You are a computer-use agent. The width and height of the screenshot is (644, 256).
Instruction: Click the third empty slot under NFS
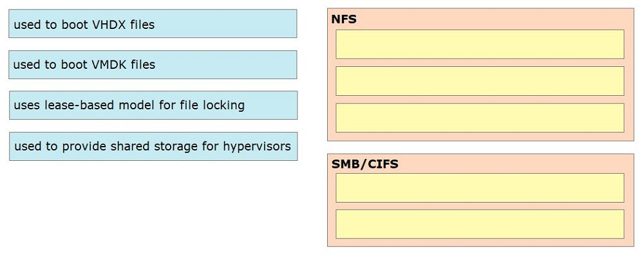coord(480,118)
